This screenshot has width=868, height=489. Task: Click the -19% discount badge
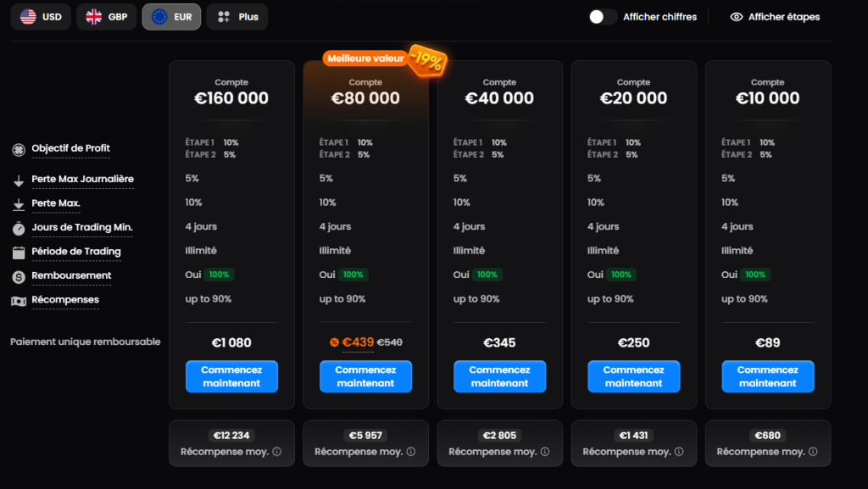[x=427, y=60]
